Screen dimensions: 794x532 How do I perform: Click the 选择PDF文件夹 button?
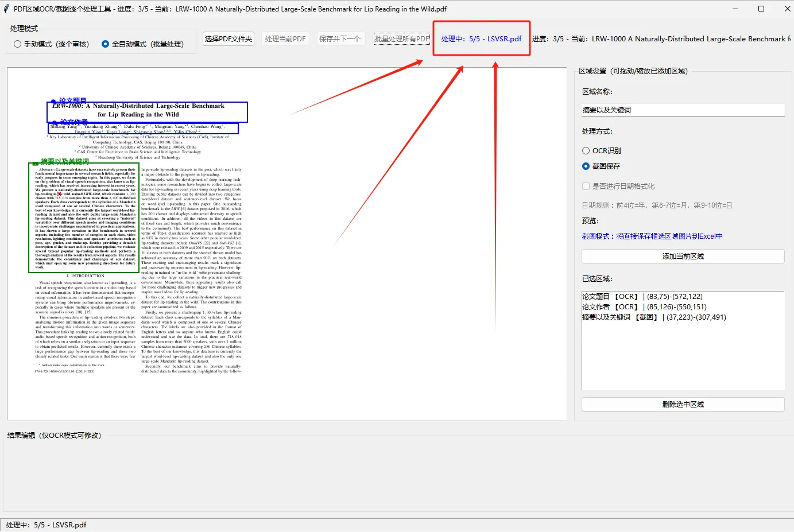228,38
